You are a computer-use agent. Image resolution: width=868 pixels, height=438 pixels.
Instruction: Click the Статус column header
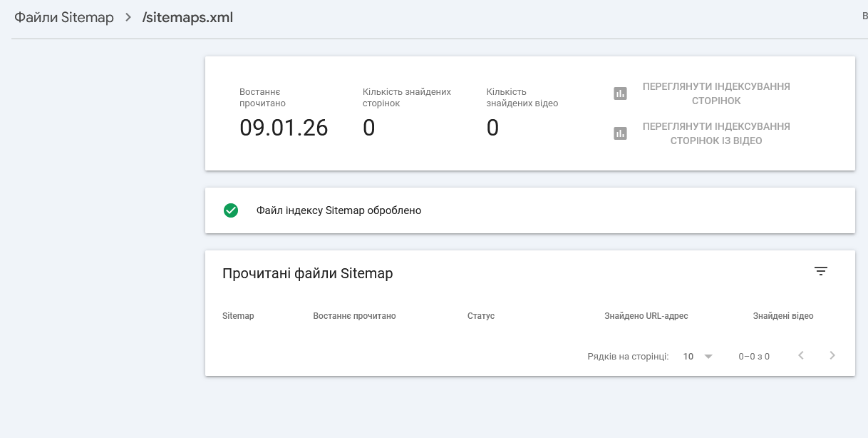point(481,316)
